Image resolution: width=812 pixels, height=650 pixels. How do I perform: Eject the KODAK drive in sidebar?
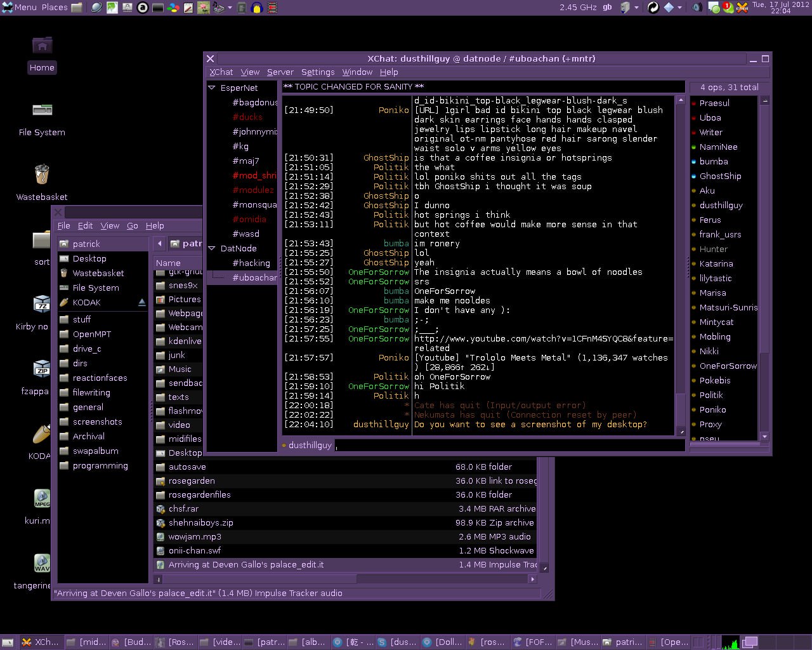141,303
